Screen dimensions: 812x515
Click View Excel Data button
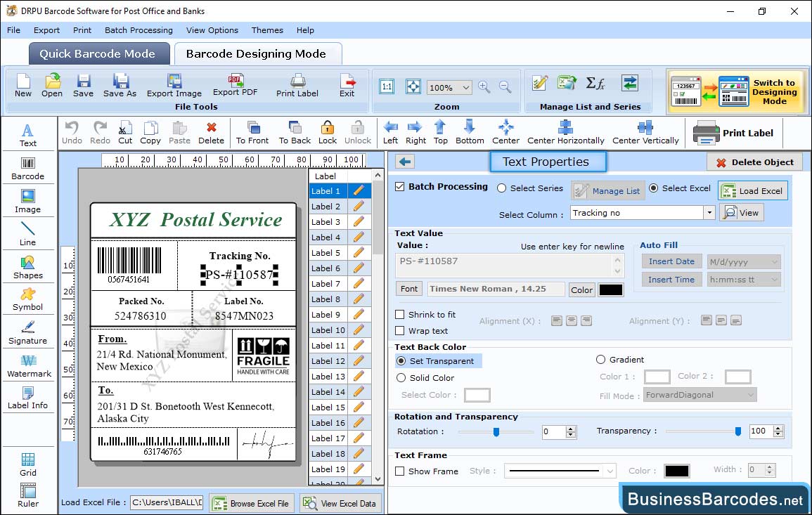[x=340, y=503]
